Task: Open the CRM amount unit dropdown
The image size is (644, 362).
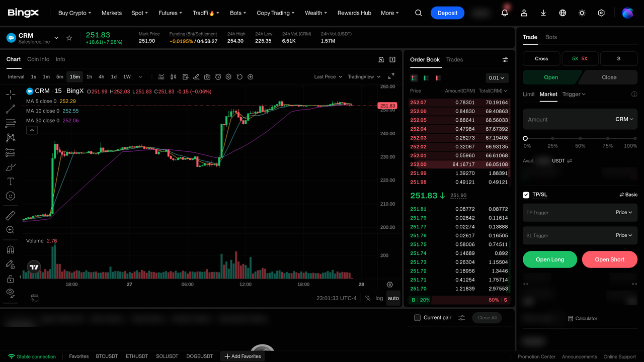Action: (x=624, y=119)
